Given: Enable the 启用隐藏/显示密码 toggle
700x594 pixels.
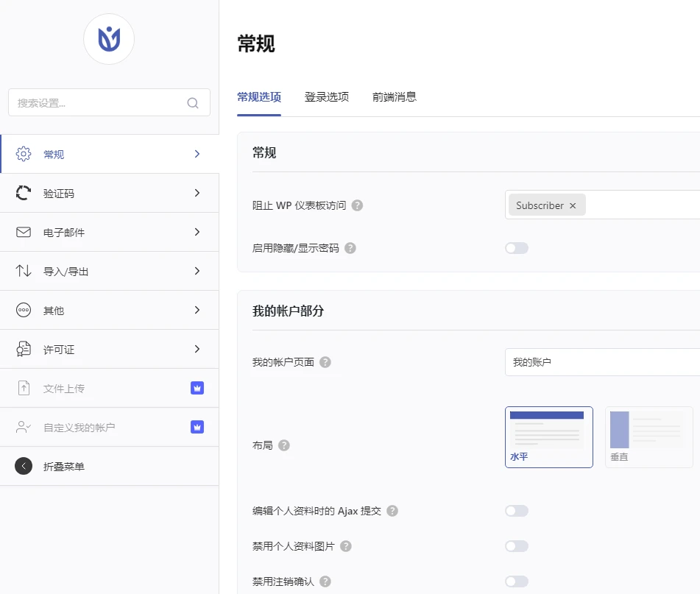Looking at the screenshot, I should coord(517,248).
